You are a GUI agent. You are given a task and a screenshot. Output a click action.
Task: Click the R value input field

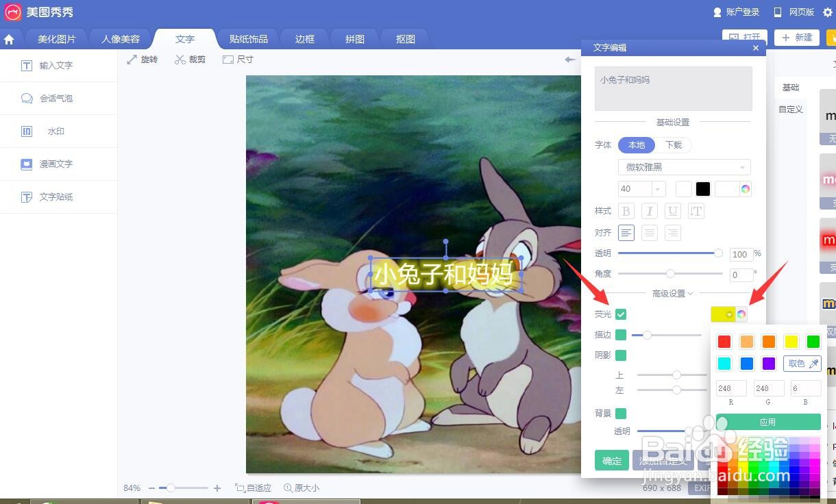click(731, 388)
